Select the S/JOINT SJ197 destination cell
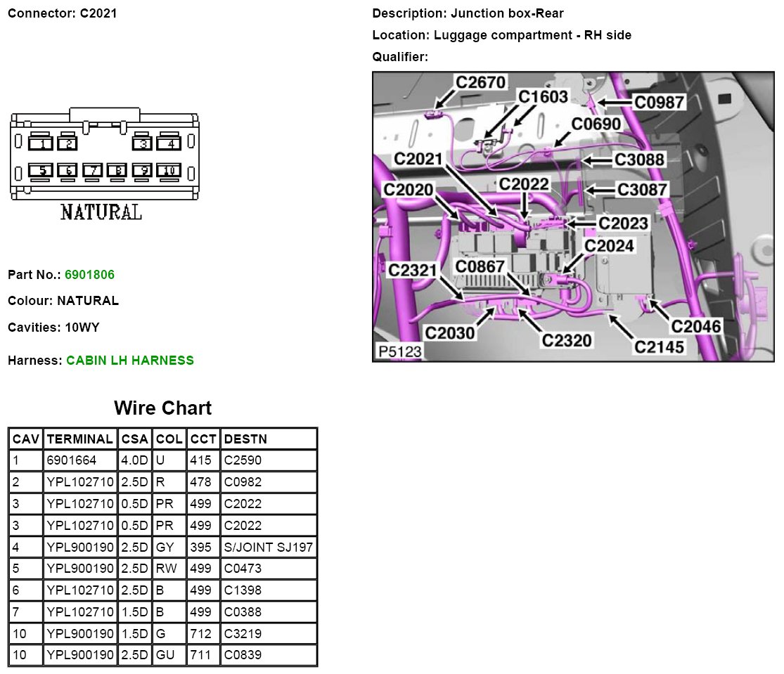This screenshot has width=784, height=674. (268, 547)
